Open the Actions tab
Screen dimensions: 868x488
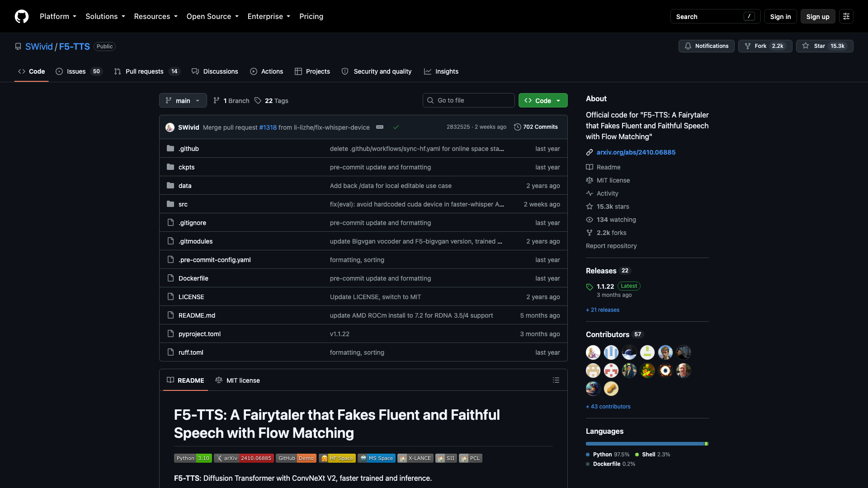point(267,71)
